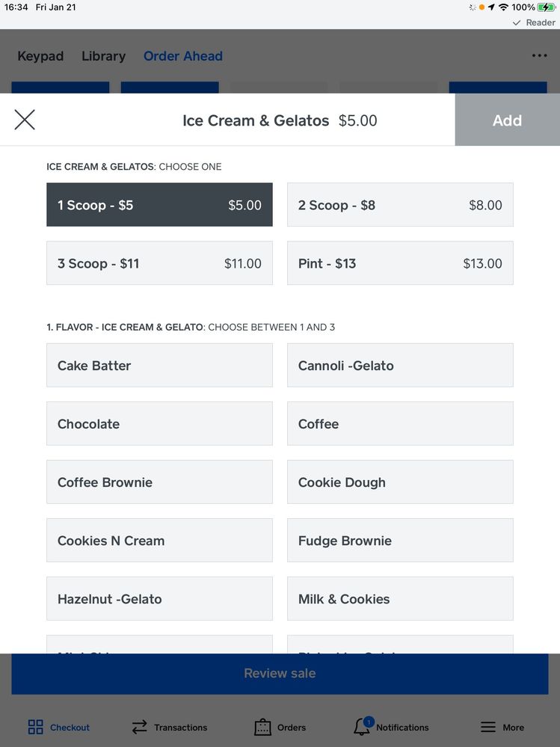
Task: Select the 3 Scoop - $11 option
Action: coord(159,263)
